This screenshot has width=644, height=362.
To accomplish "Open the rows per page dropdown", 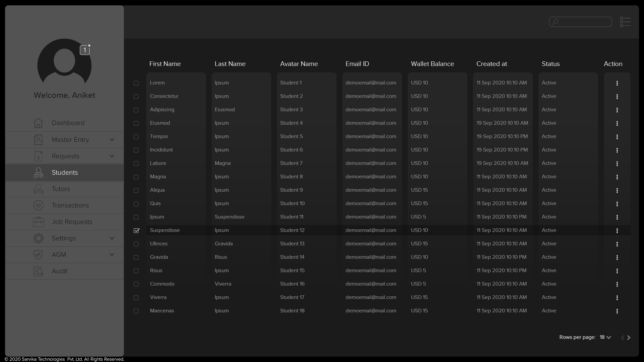I will [605, 337].
